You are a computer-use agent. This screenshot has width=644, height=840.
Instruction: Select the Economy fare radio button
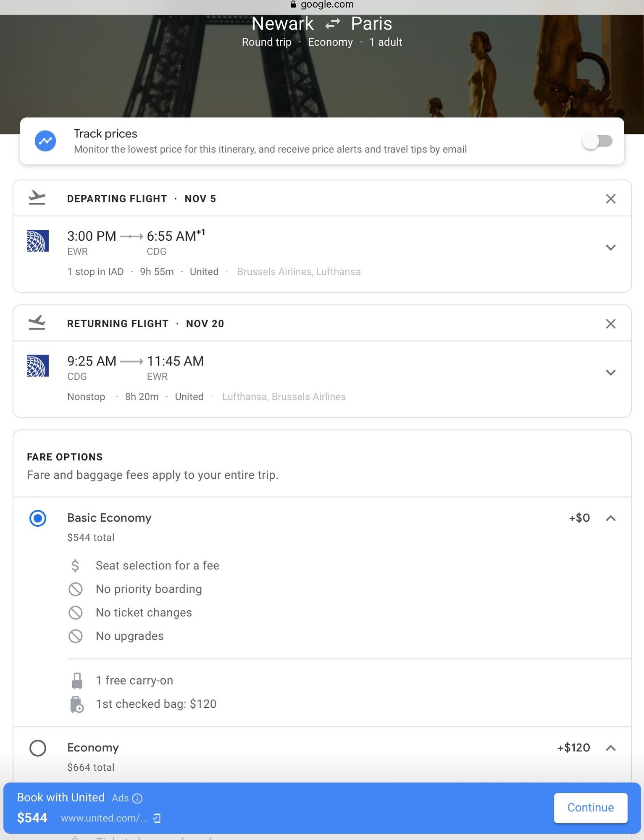point(38,748)
